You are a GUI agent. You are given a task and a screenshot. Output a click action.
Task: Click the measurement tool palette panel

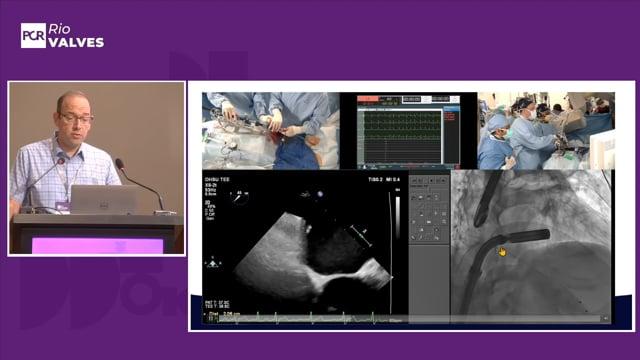pyautogui.click(x=429, y=209)
